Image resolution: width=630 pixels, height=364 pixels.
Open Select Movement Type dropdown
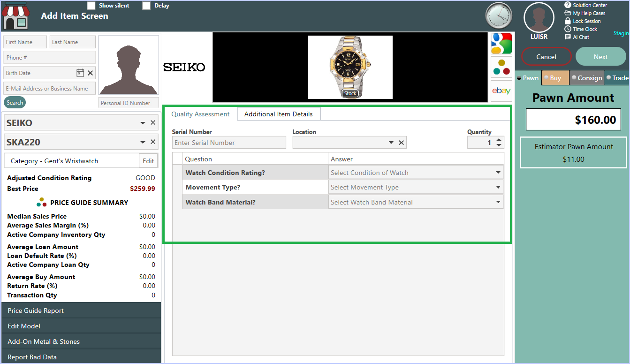[498, 187]
